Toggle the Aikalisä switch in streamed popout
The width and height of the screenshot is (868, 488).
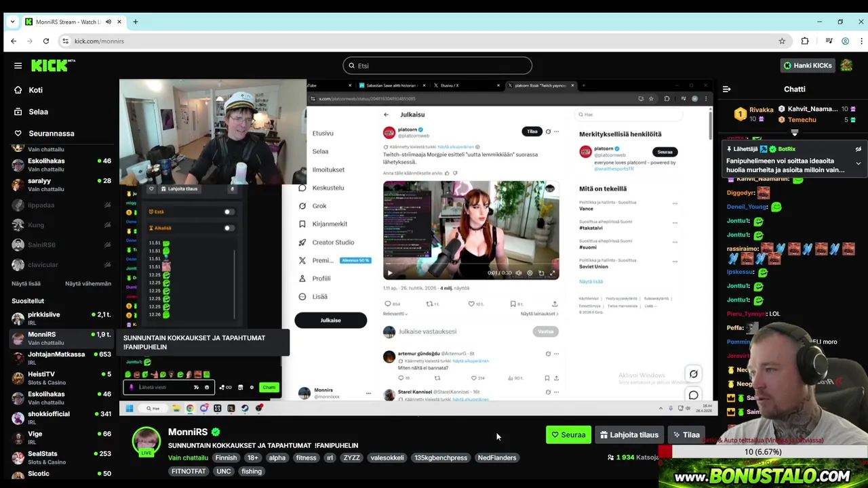229,228
